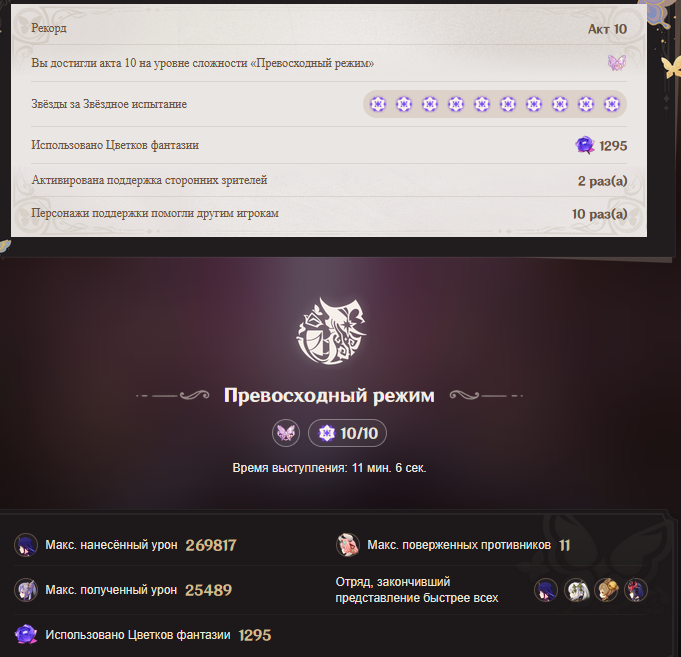Click the last purple star in row
This screenshot has width=681, height=657.
coord(612,104)
